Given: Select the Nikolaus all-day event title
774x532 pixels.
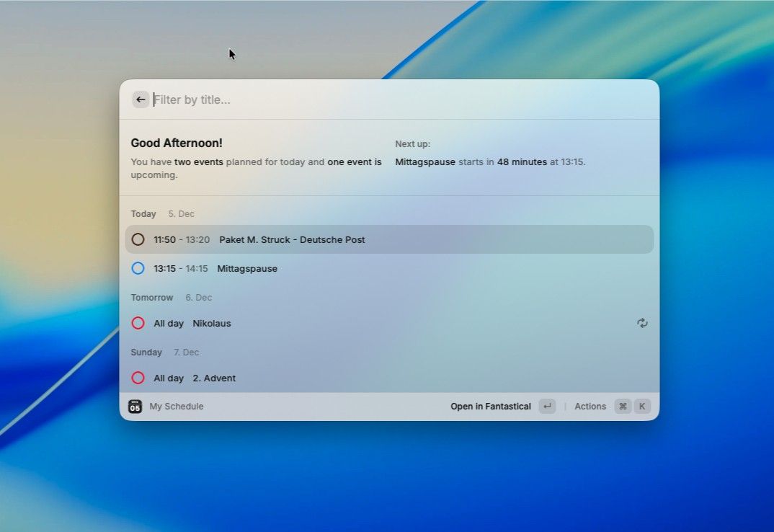Looking at the screenshot, I should click(x=212, y=323).
